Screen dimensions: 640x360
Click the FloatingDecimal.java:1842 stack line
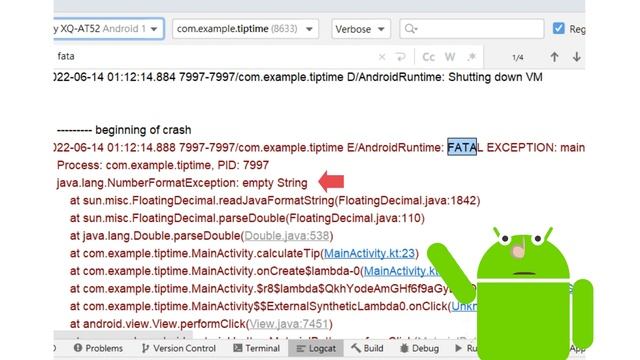pos(275,201)
